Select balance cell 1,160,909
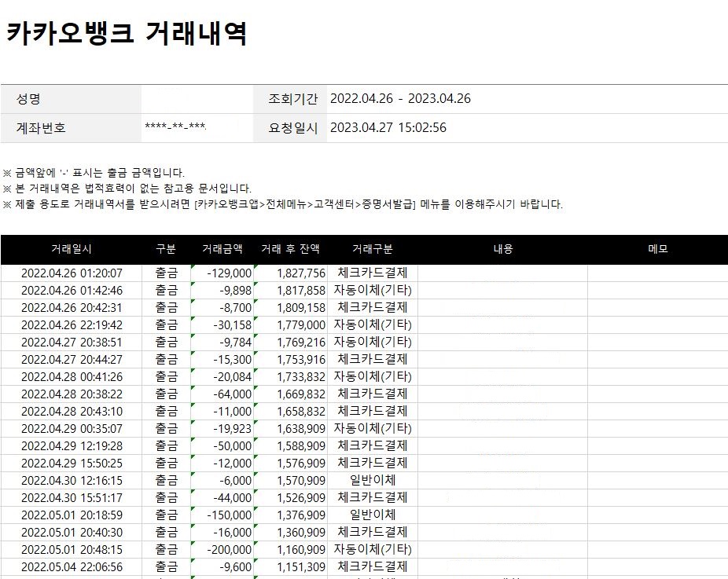728x579 pixels. click(291, 550)
